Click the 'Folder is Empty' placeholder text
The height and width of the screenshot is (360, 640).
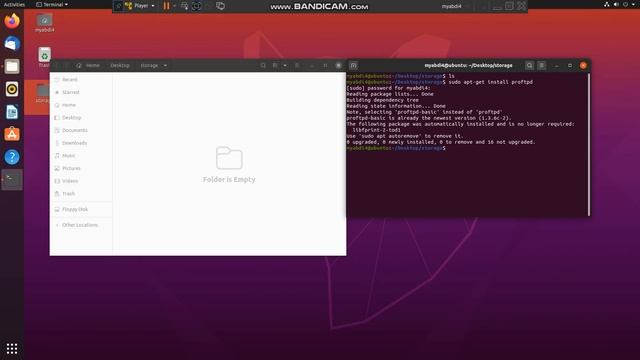[x=229, y=180]
